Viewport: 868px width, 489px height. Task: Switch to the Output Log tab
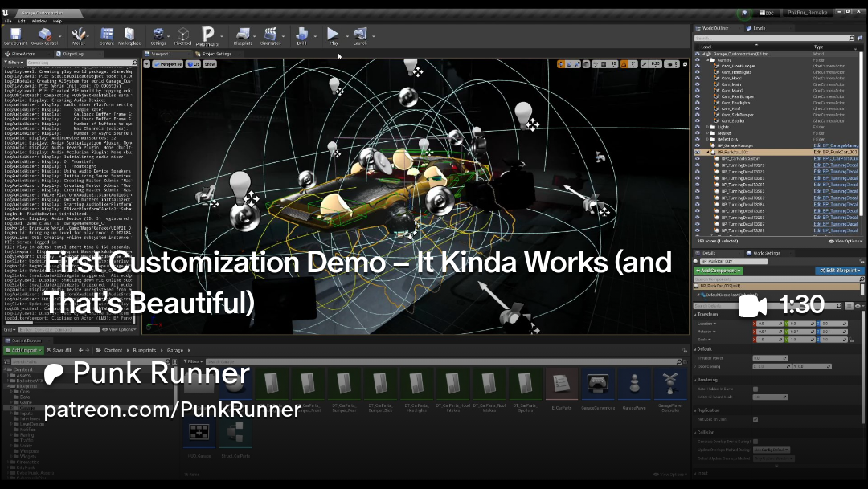(x=72, y=54)
